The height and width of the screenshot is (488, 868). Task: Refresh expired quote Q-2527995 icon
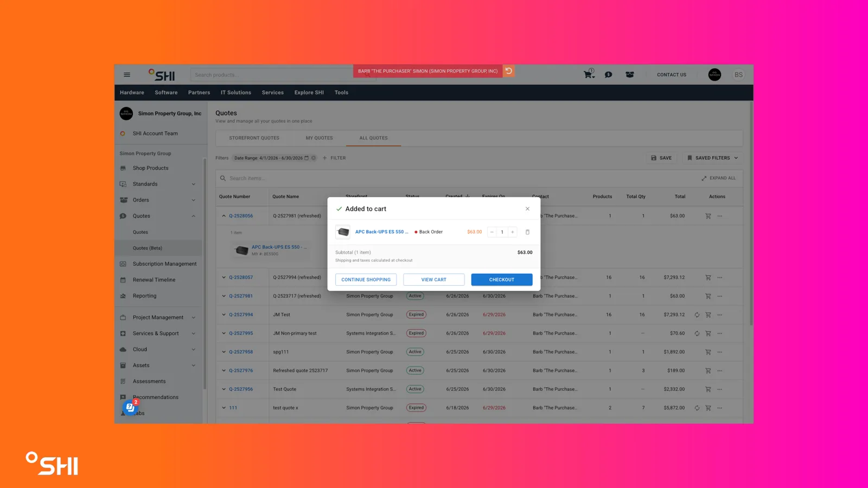pyautogui.click(x=697, y=333)
